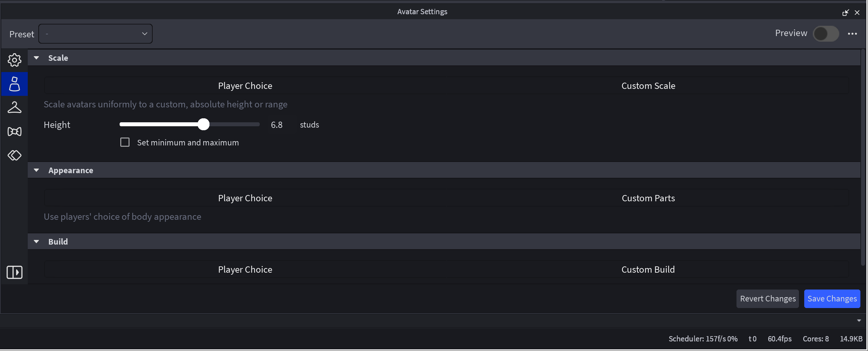868x351 pixels.
Task: Click the panel layout icon at bottom left
Action: pos(14,272)
